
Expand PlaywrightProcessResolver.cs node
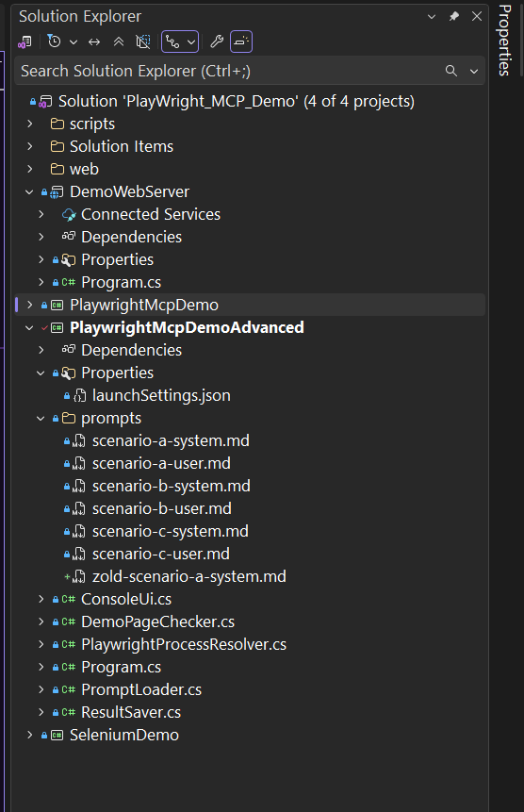[x=41, y=644]
